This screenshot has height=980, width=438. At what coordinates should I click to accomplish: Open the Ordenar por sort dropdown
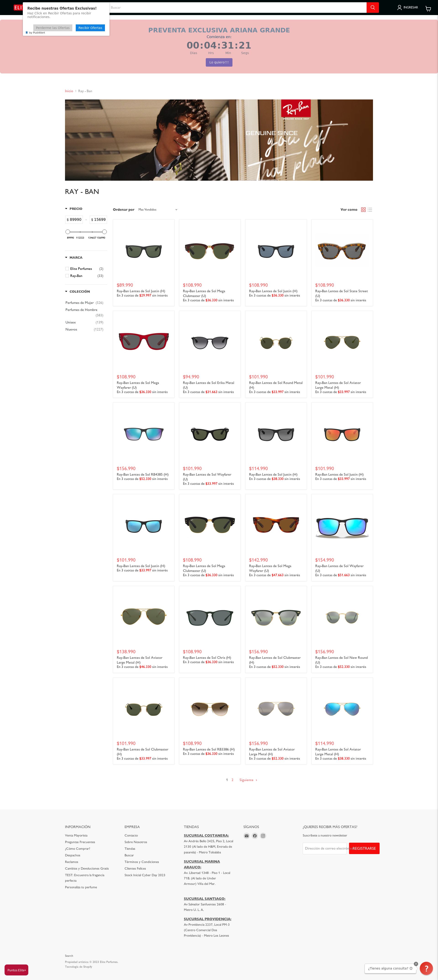point(158,210)
